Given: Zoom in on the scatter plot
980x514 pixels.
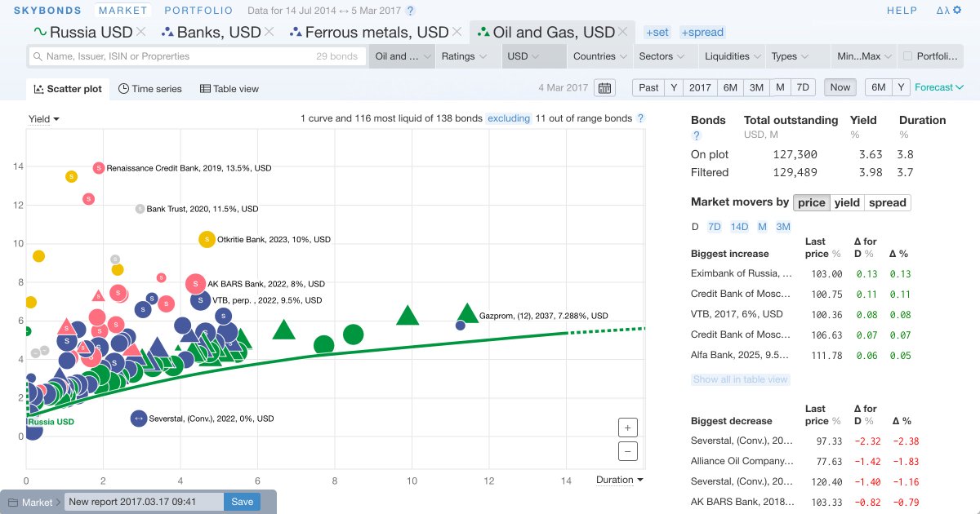Looking at the screenshot, I should pyautogui.click(x=628, y=428).
